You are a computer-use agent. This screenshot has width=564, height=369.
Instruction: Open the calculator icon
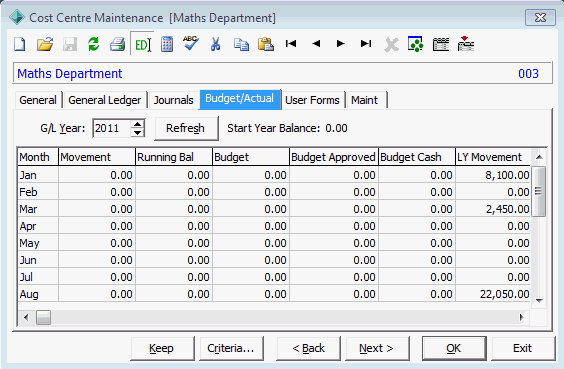coord(167,45)
